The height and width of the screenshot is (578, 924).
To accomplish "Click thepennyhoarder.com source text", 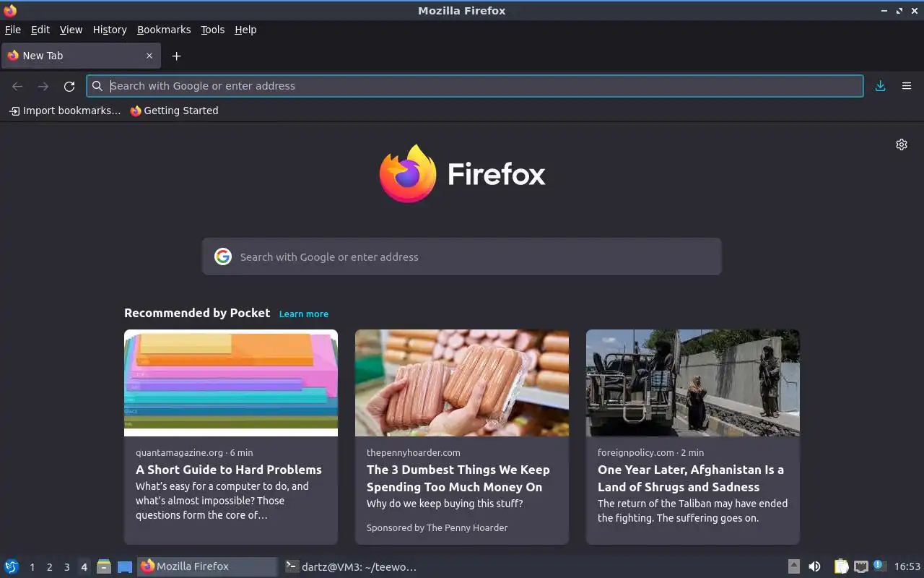I will coord(413,452).
